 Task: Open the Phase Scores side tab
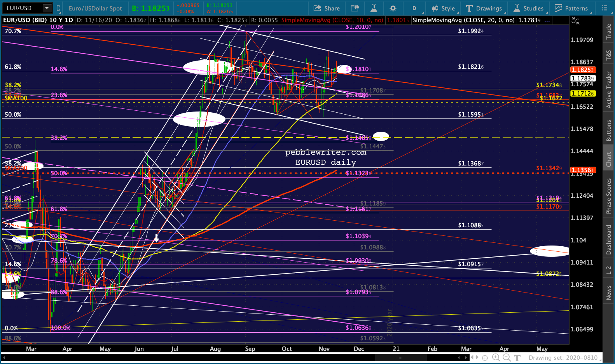pos(609,196)
